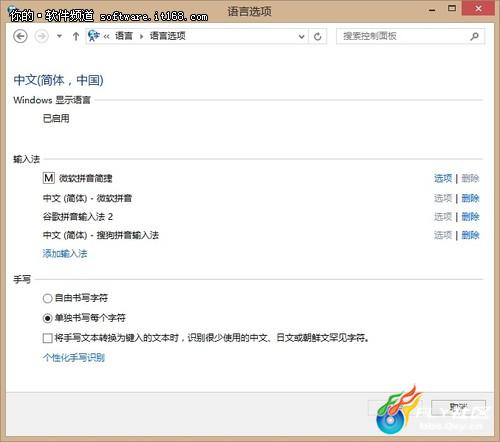Click 删除 for 搜狗拼音输入法

coord(470,235)
